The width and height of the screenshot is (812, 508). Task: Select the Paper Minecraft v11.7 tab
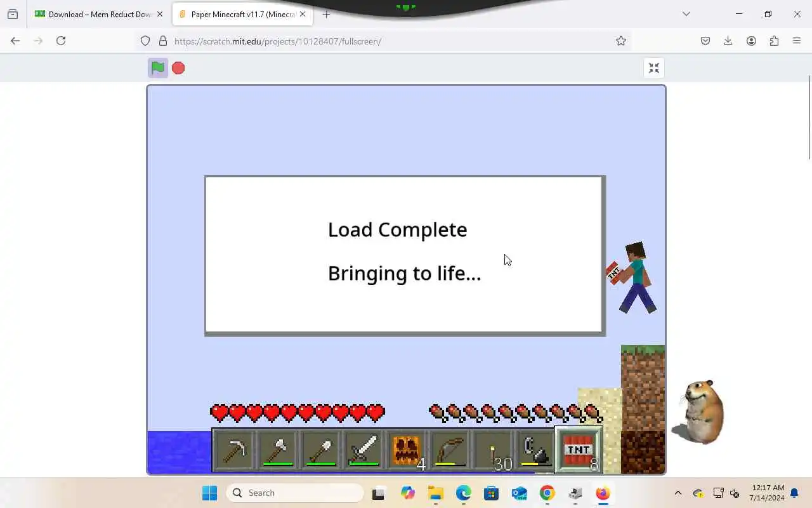243,14
